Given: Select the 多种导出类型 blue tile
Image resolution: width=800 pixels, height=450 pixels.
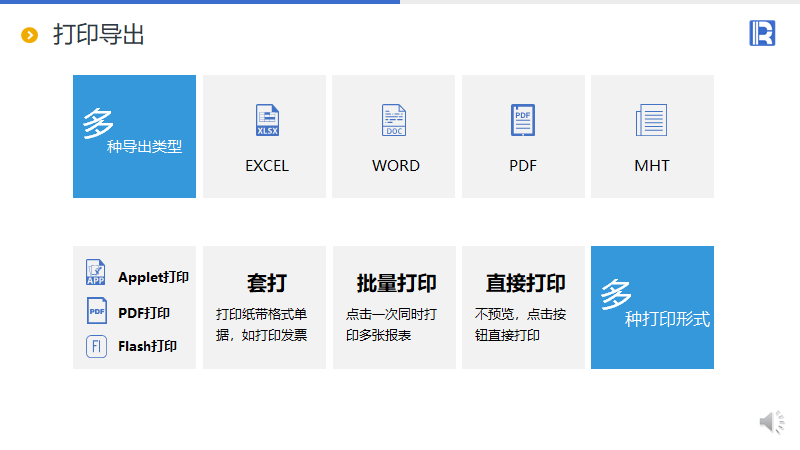Looking at the screenshot, I should 134,136.
